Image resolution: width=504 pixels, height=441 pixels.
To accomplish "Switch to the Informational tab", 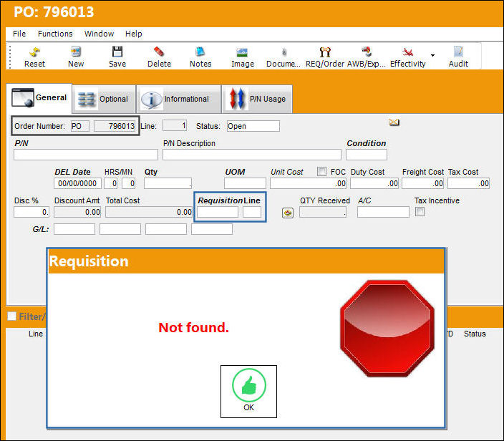I will [178, 100].
